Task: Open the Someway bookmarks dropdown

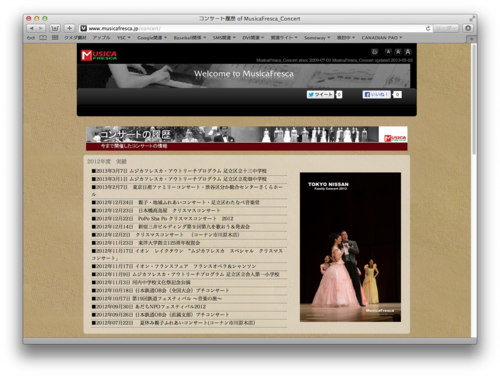Action: [x=317, y=38]
